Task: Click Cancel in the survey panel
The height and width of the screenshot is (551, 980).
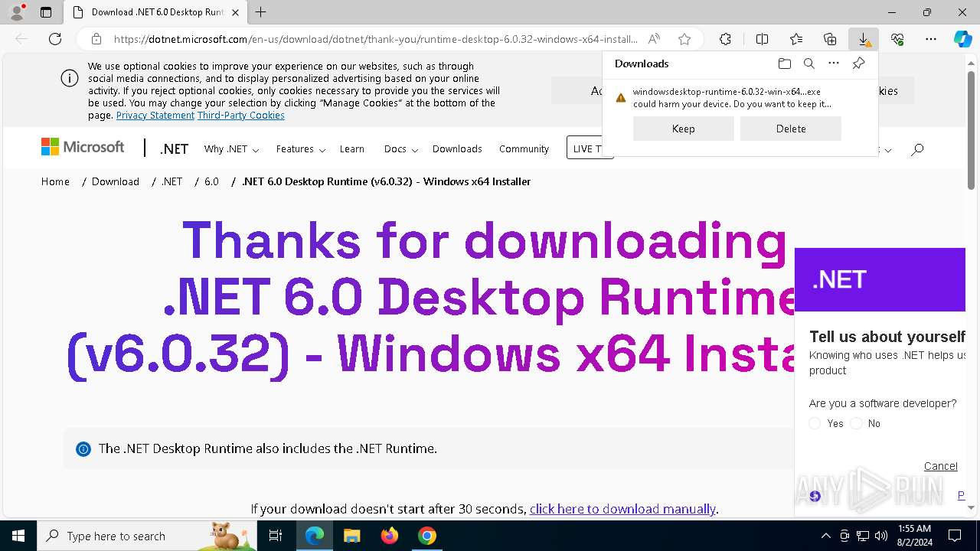Action: tap(940, 466)
